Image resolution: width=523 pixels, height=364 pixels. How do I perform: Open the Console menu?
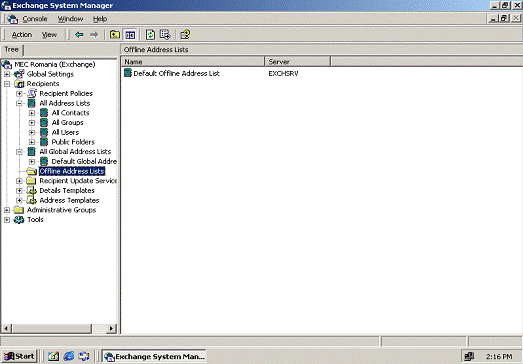pyautogui.click(x=35, y=19)
